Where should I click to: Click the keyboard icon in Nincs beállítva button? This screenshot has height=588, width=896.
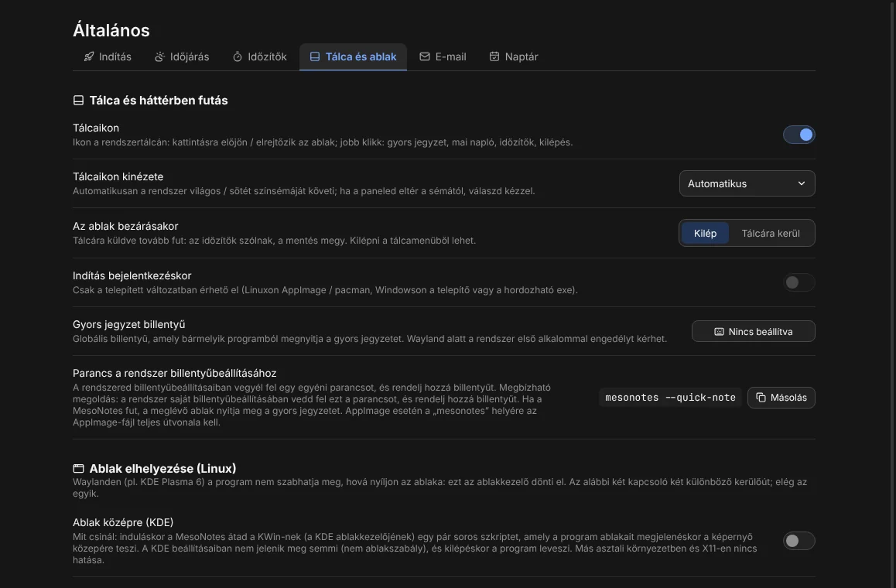coord(719,331)
